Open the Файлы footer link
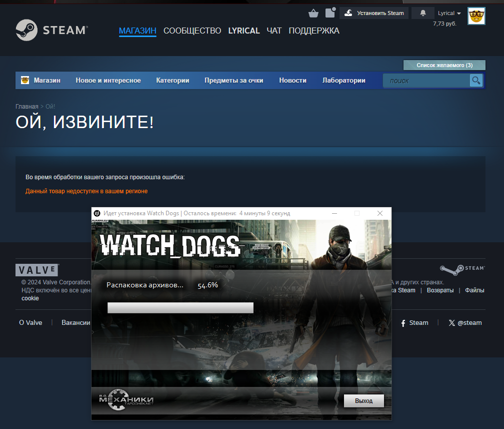Viewport: 504px width, 429px height. click(474, 290)
